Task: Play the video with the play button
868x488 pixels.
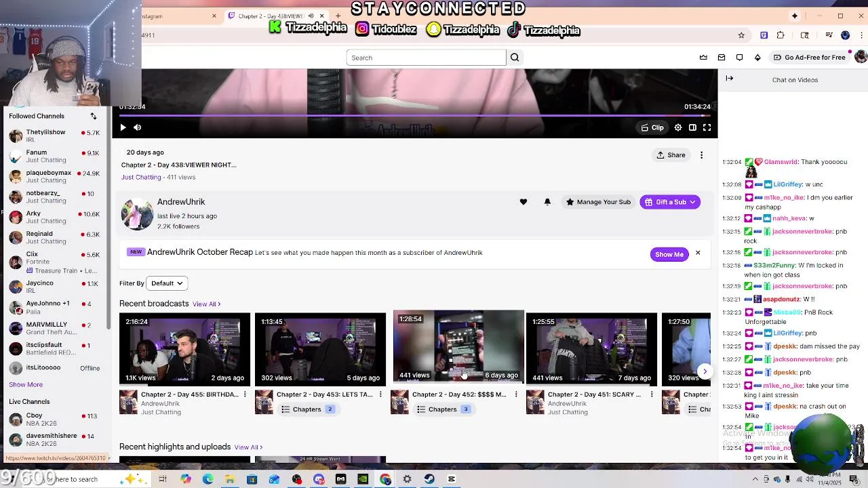Action: click(x=123, y=127)
